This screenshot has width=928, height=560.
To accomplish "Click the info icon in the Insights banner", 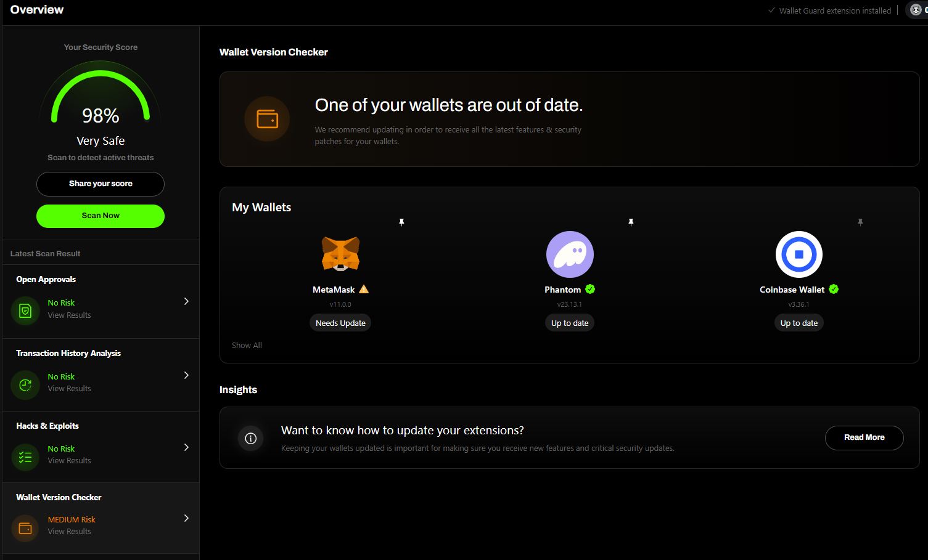I will coord(250,437).
